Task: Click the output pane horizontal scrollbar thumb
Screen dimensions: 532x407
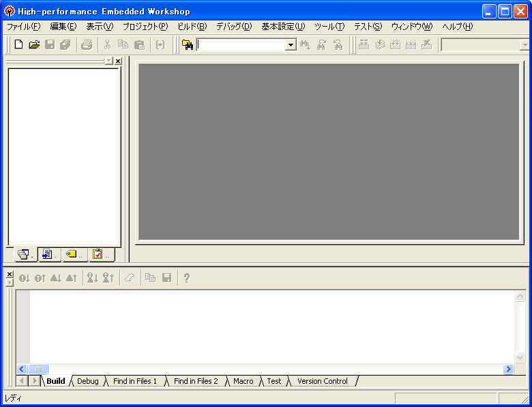Action: pos(38,369)
